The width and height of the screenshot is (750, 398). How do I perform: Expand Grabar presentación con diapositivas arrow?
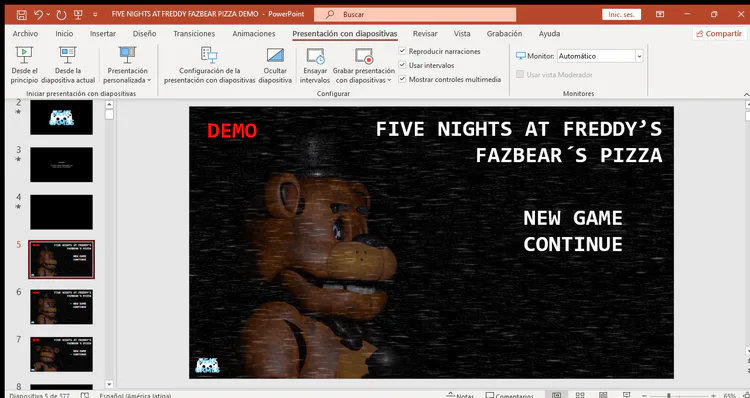[389, 80]
